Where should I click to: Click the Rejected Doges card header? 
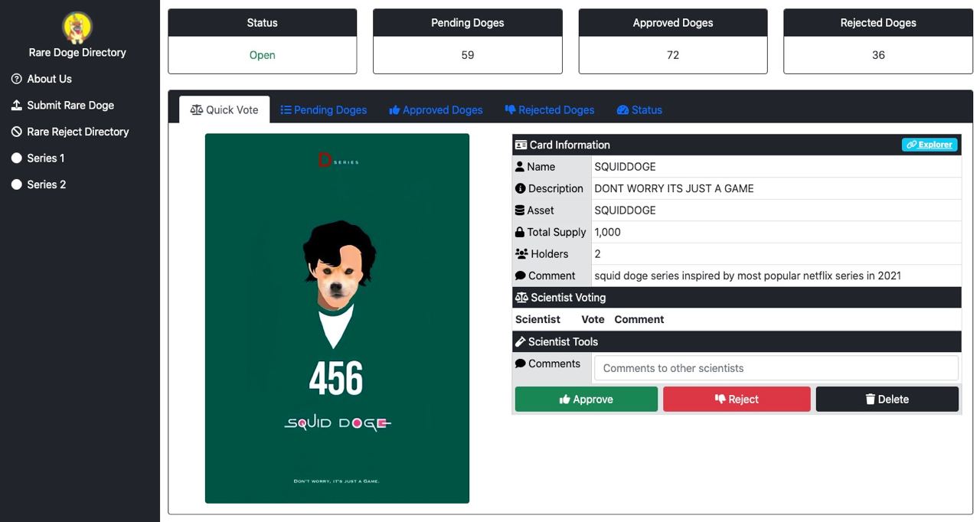tap(878, 23)
